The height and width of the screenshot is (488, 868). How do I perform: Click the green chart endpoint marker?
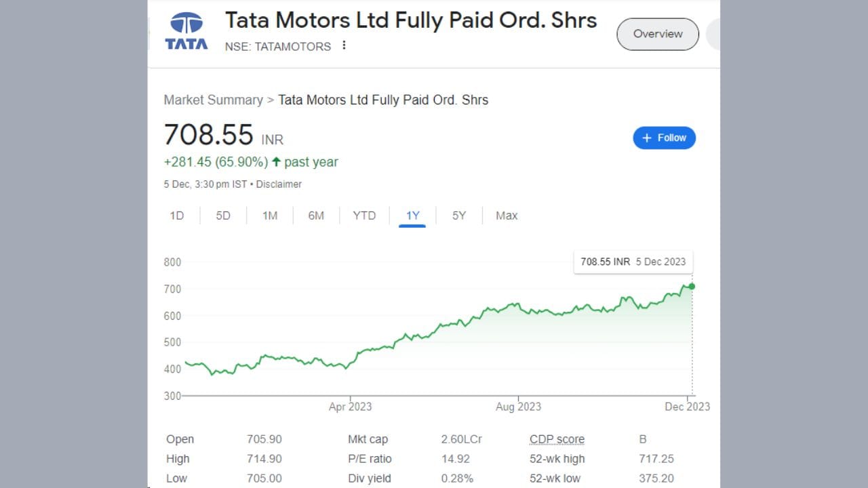pos(692,286)
